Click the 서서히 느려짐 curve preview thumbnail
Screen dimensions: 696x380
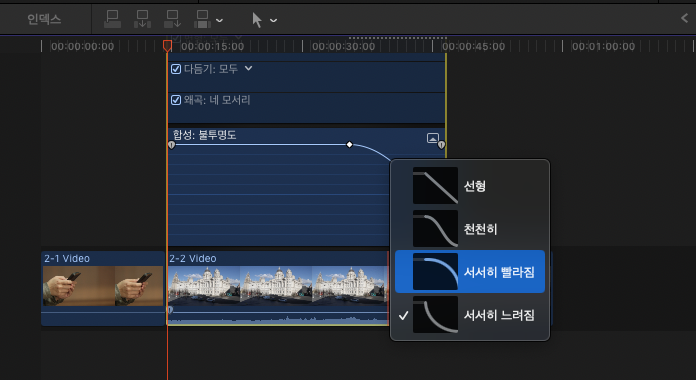tap(435, 315)
